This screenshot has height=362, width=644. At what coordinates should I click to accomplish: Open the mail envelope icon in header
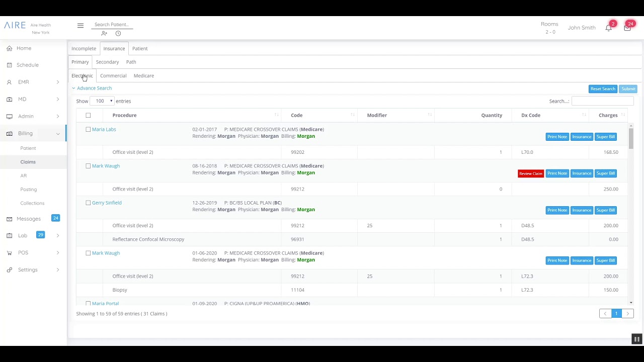pyautogui.click(x=627, y=28)
